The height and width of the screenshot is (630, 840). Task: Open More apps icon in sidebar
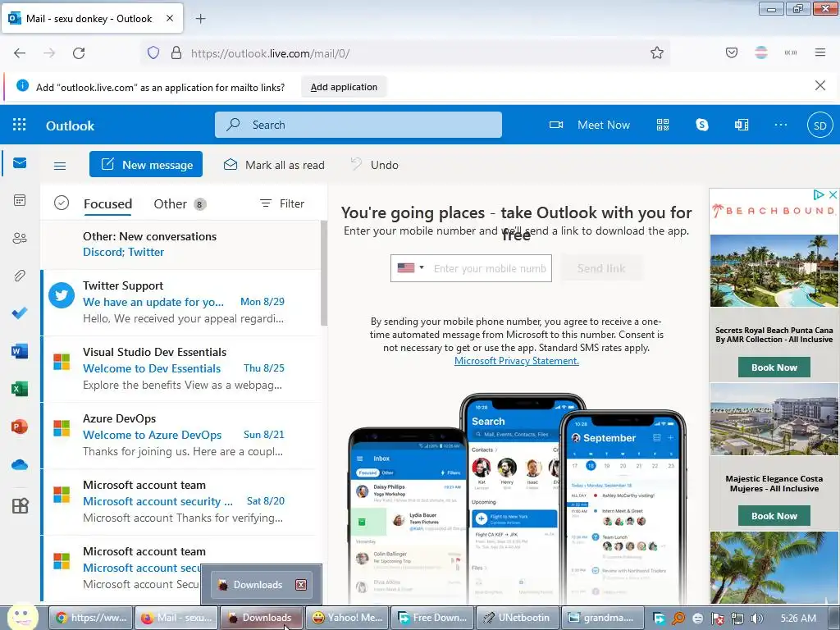(x=20, y=505)
